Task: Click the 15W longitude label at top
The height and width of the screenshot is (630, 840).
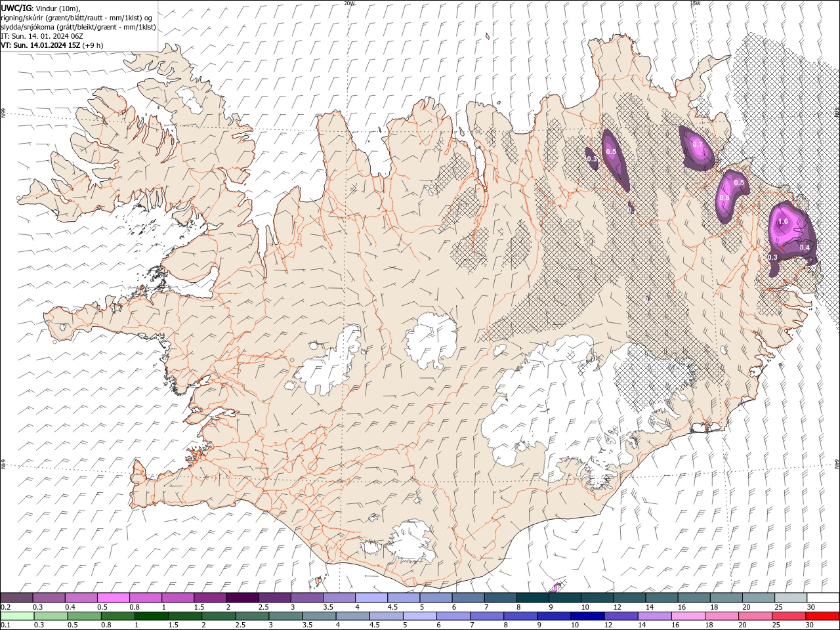Action: 695,3
